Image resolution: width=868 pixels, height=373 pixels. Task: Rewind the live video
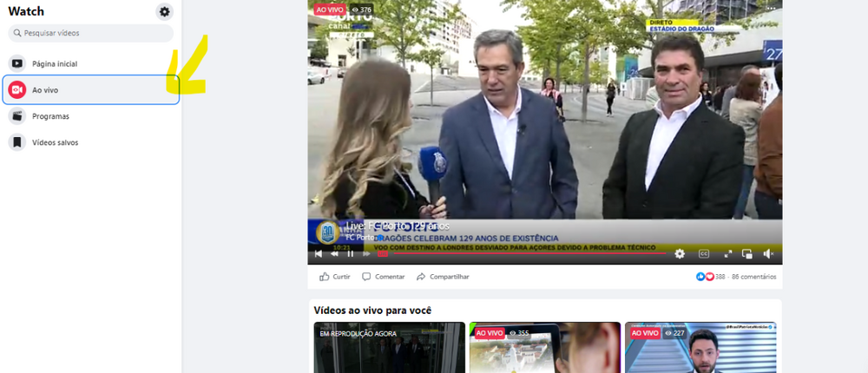click(334, 254)
